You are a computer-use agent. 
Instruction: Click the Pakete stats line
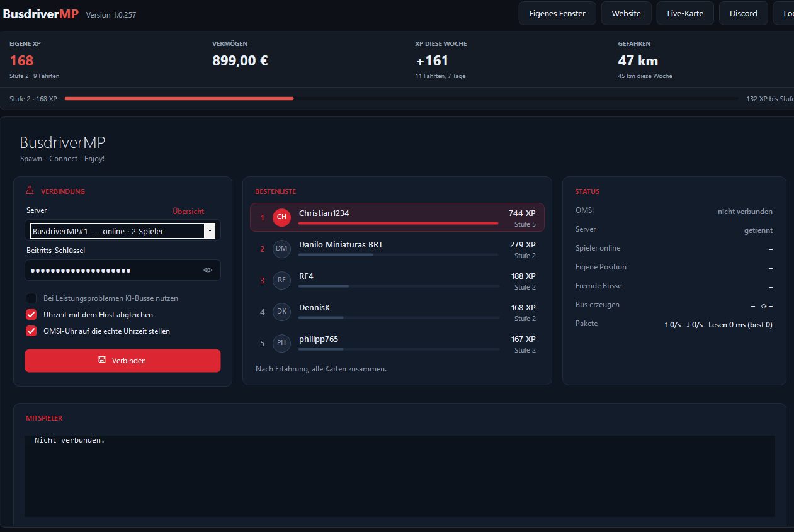pyautogui.click(x=718, y=325)
